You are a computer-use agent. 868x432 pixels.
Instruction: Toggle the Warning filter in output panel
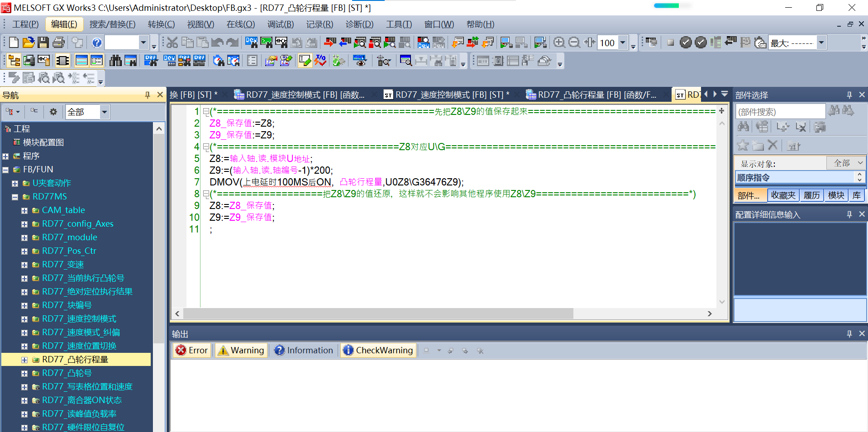[241, 350]
